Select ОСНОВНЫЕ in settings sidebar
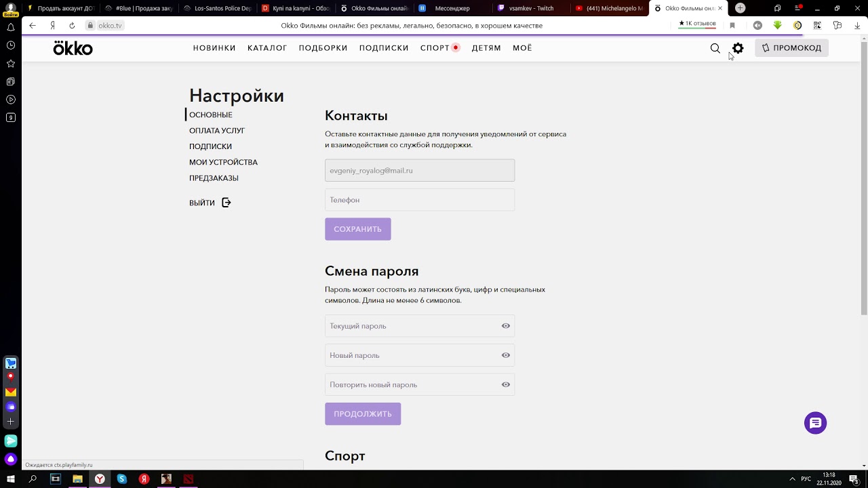The height and width of the screenshot is (488, 868). pos(211,115)
